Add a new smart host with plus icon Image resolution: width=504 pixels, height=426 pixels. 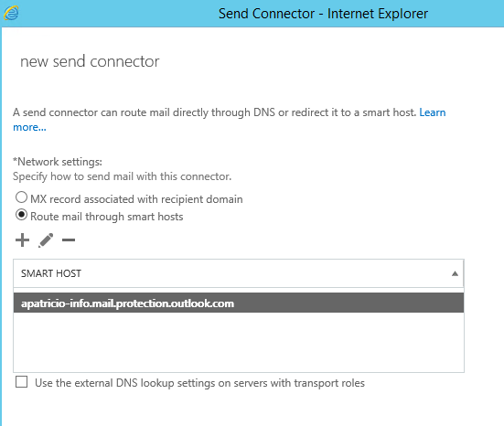[22, 240]
